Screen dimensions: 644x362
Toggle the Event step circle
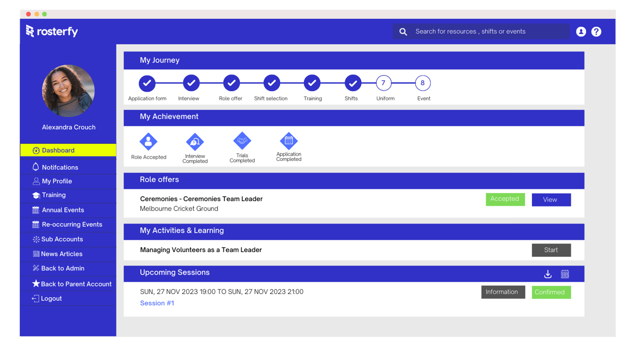pyautogui.click(x=423, y=83)
